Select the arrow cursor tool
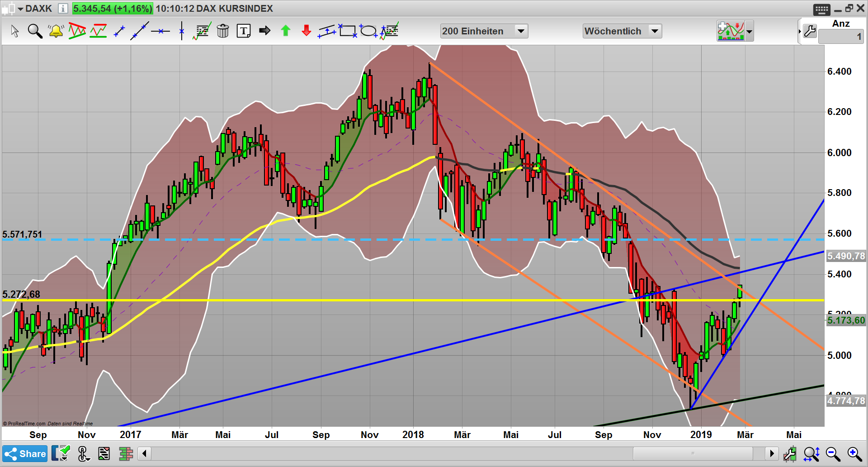This screenshot has height=467, width=868. 14,31
